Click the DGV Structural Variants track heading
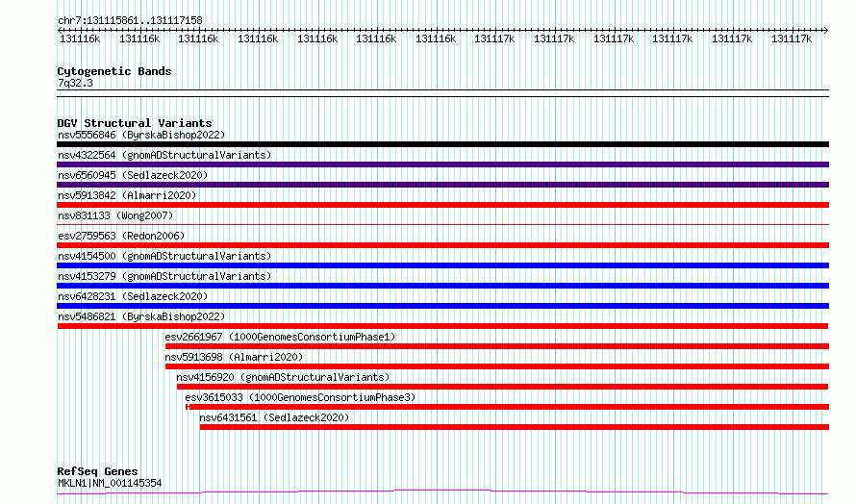Screen dimensions: 856x504 [135, 123]
